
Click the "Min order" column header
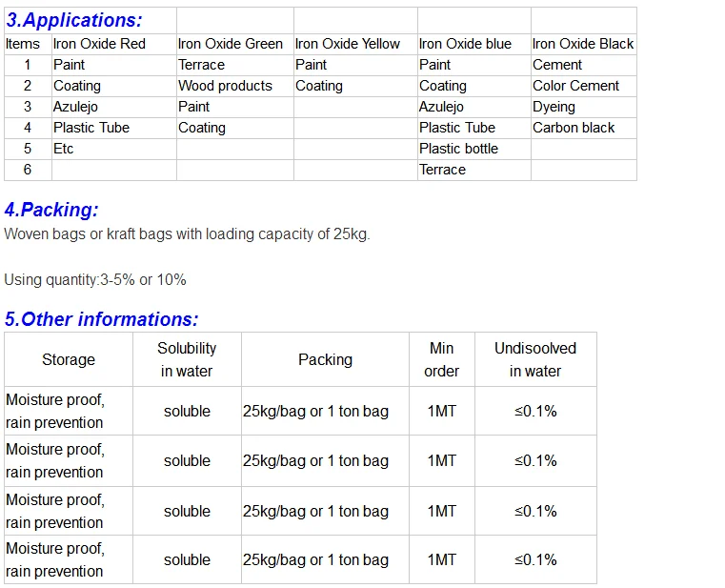point(441,360)
